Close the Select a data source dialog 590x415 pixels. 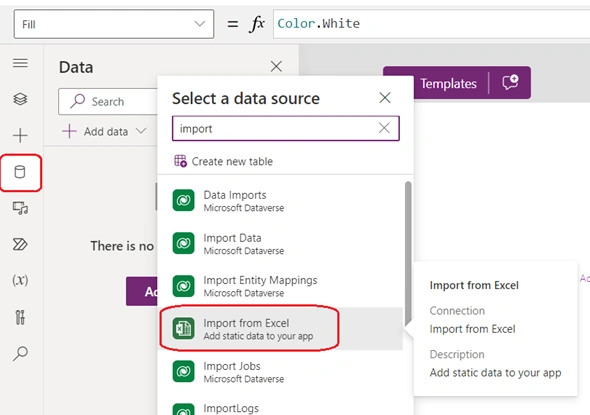[385, 98]
